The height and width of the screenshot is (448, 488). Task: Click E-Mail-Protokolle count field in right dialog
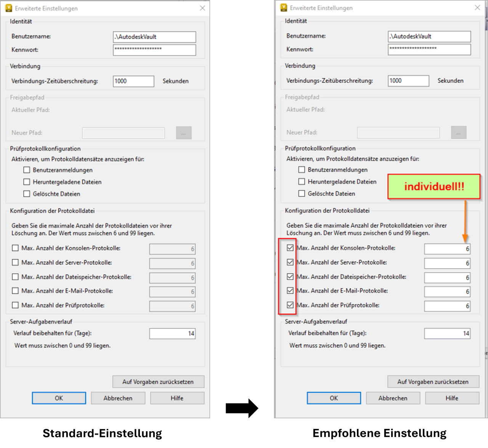(x=447, y=292)
